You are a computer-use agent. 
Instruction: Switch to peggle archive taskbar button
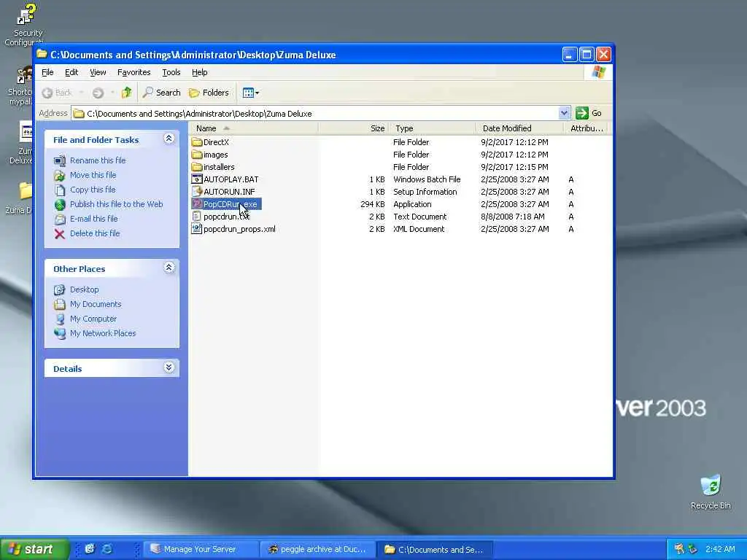318,550
